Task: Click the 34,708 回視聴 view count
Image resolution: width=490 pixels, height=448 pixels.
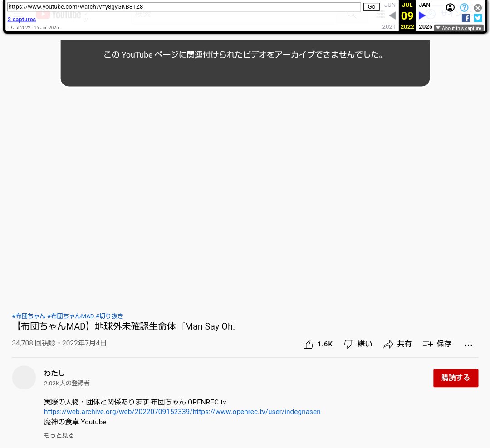Action: tap(34, 343)
